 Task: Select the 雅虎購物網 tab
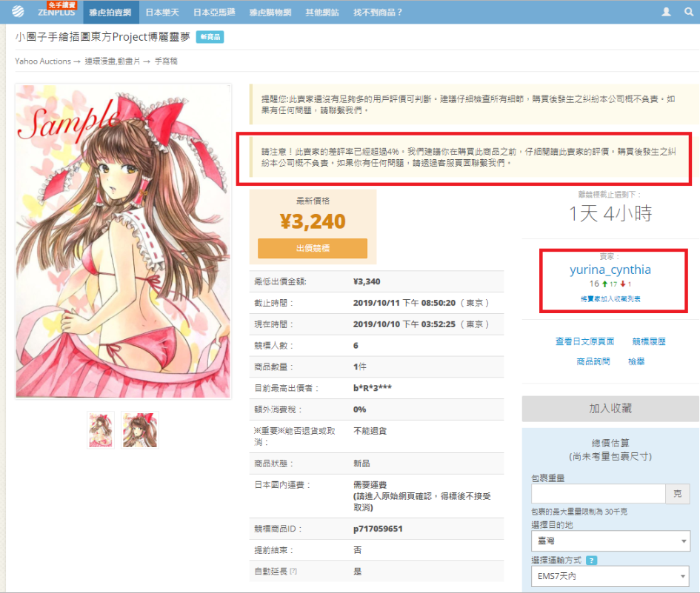pos(270,12)
